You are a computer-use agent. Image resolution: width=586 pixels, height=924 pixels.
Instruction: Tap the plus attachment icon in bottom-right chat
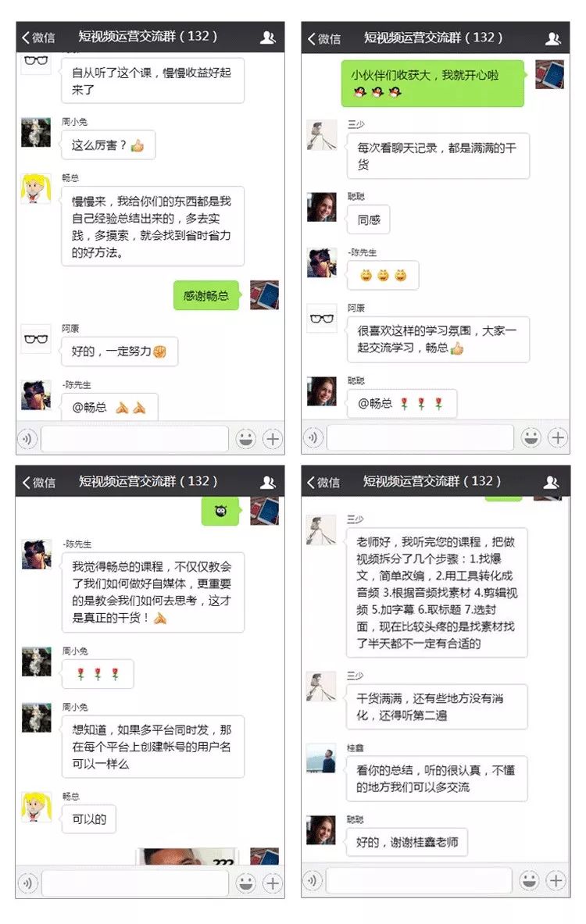[x=556, y=880]
